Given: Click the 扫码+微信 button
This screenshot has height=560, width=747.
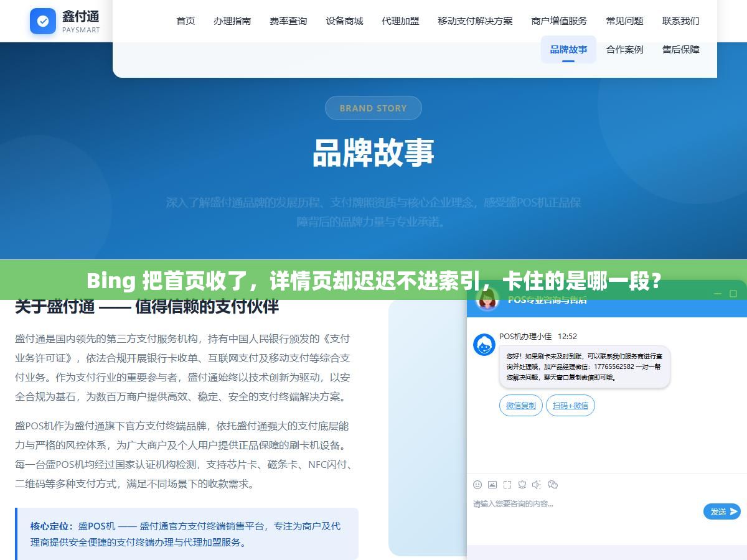Looking at the screenshot, I should [570, 406].
